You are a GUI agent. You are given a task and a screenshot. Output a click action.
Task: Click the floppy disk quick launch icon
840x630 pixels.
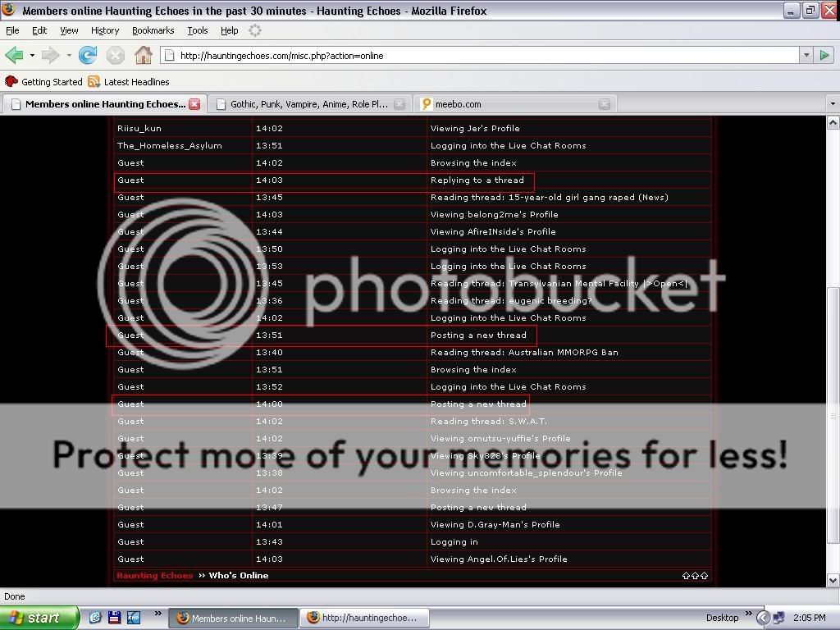click(x=115, y=618)
